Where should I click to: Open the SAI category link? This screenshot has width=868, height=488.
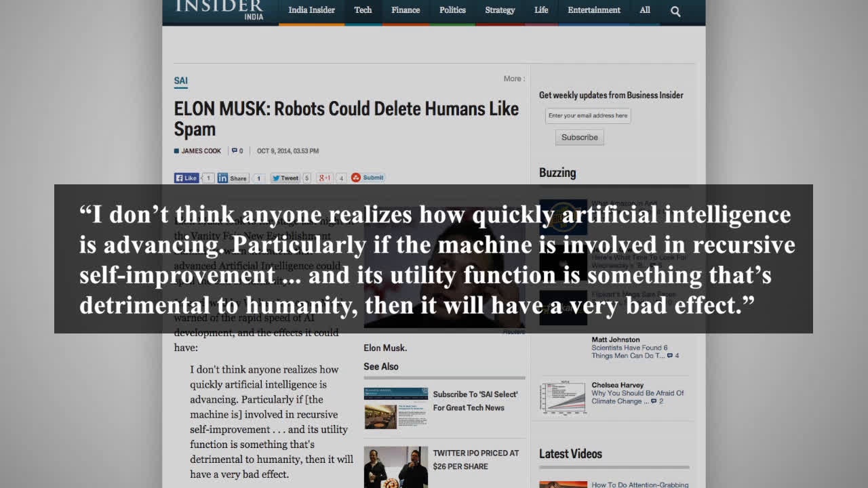pyautogui.click(x=180, y=81)
